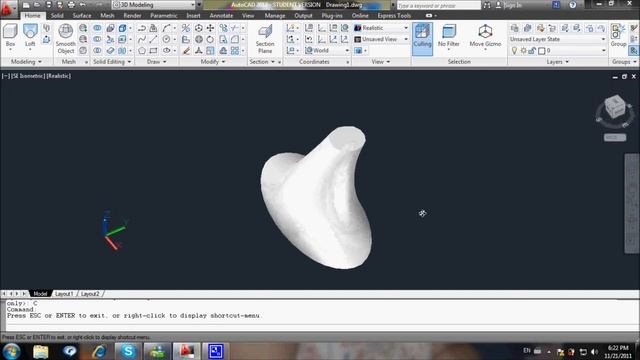Open the Realistic visual style dropdown
The image size is (640, 360).
click(x=381, y=28)
